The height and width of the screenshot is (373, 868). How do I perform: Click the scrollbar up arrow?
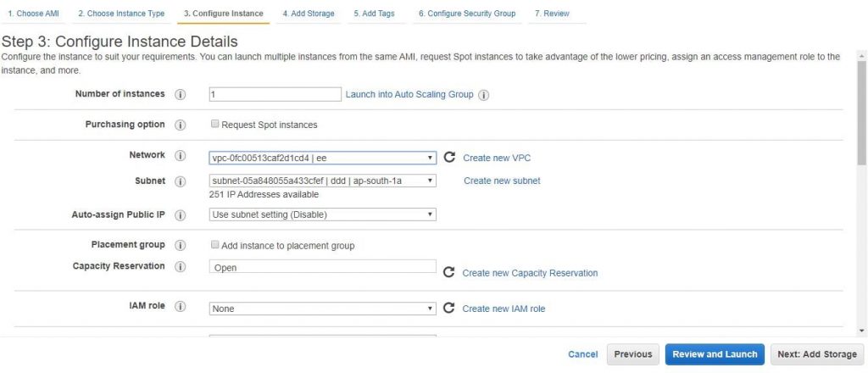click(x=861, y=55)
